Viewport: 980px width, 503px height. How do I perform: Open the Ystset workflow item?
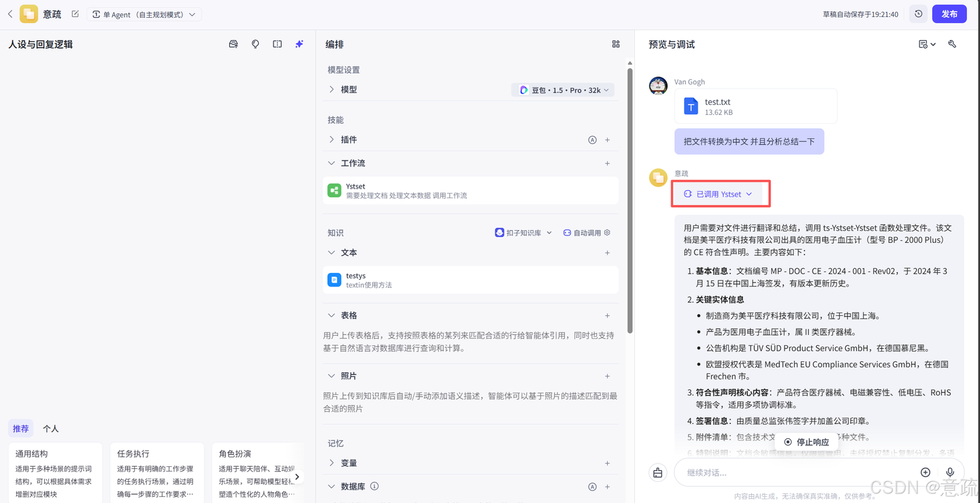click(x=470, y=191)
